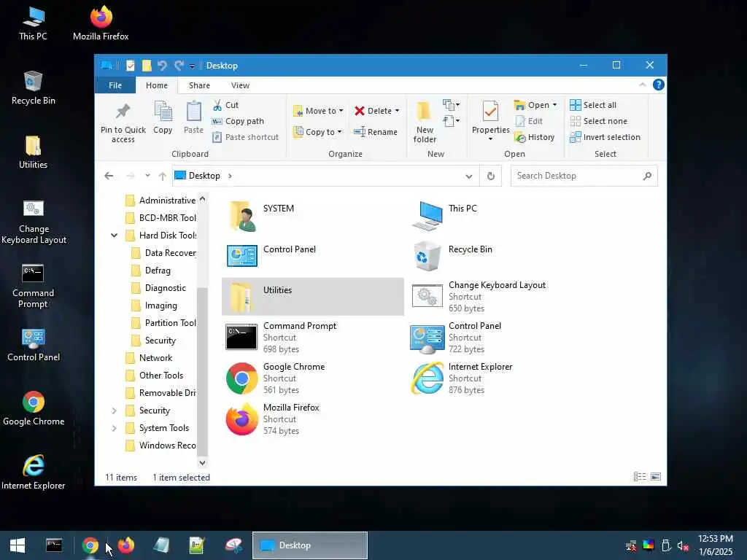Select Administrative folder in the tree
747x560 pixels.
click(x=161, y=201)
